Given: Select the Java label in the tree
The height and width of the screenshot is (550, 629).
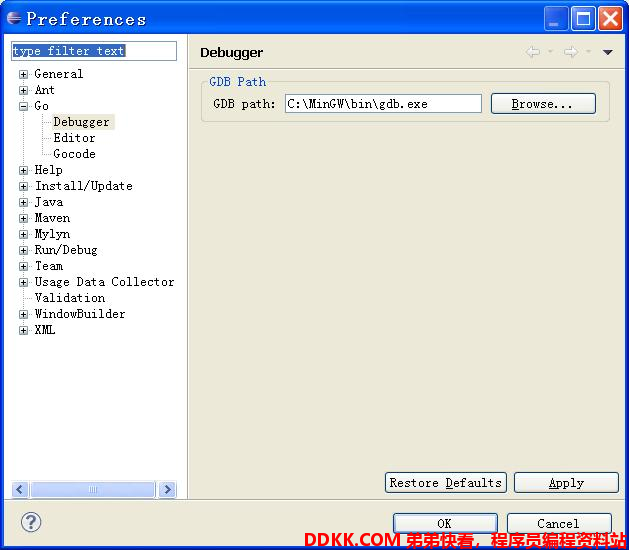Looking at the screenshot, I should (x=49, y=202).
